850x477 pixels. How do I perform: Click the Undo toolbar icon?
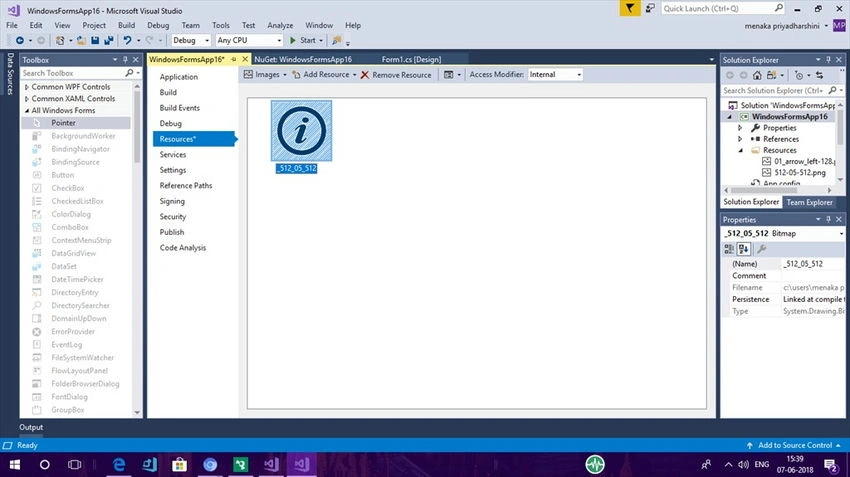pyautogui.click(x=127, y=40)
